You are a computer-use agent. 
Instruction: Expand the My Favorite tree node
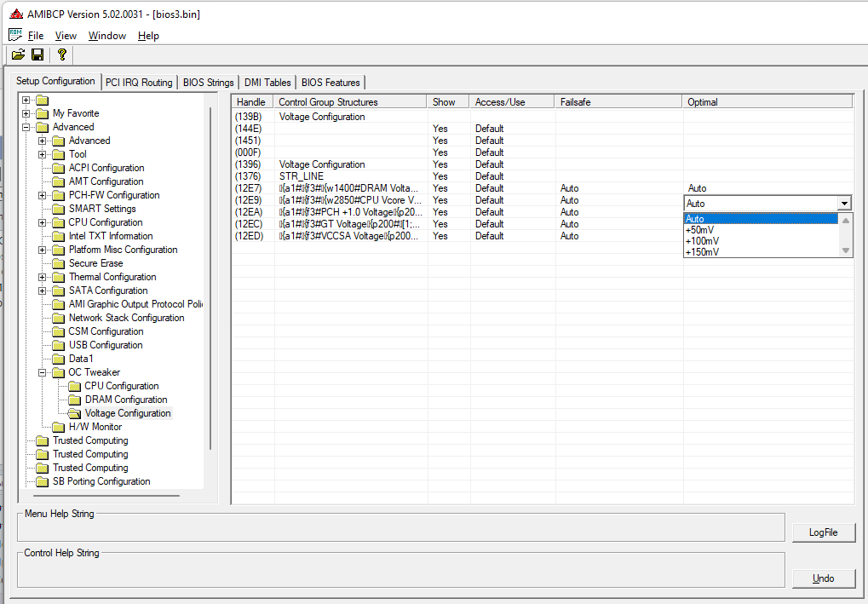pos(26,113)
